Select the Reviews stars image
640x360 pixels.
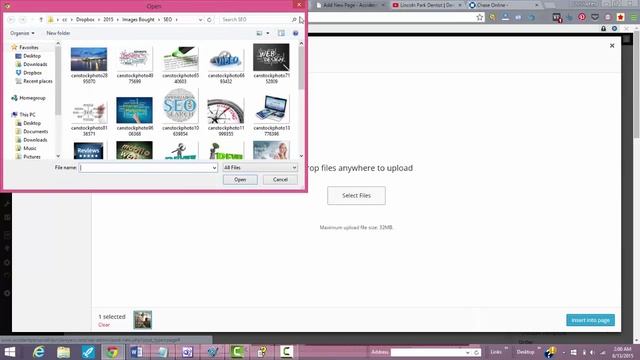point(89,151)
